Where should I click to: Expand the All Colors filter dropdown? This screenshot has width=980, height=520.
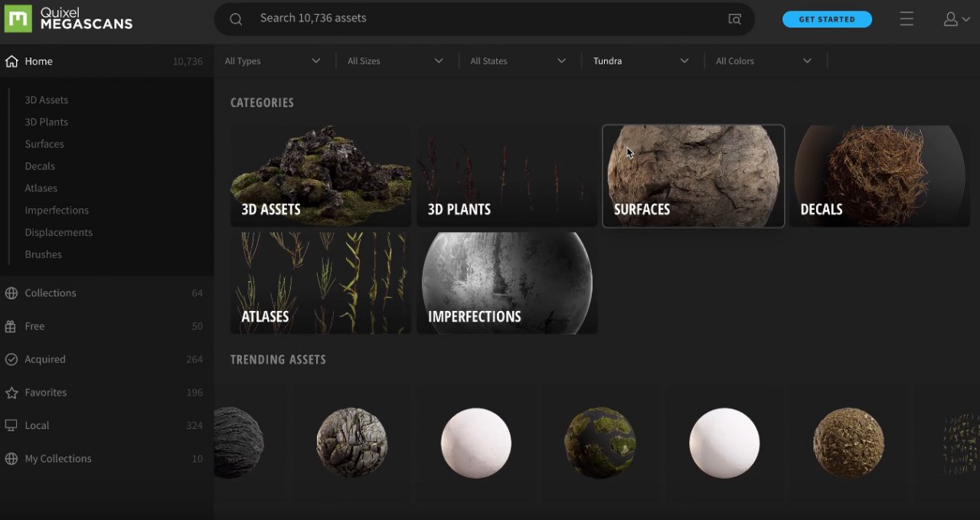click(763, 61)
